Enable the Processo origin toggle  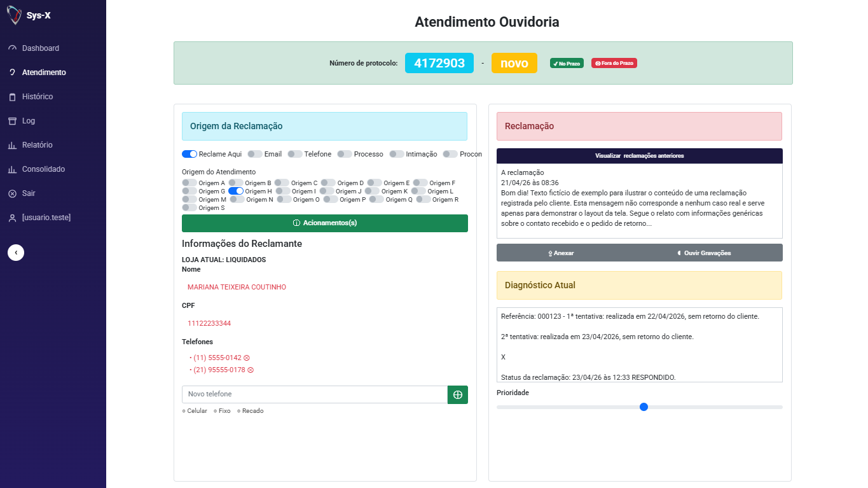[345, 154]
